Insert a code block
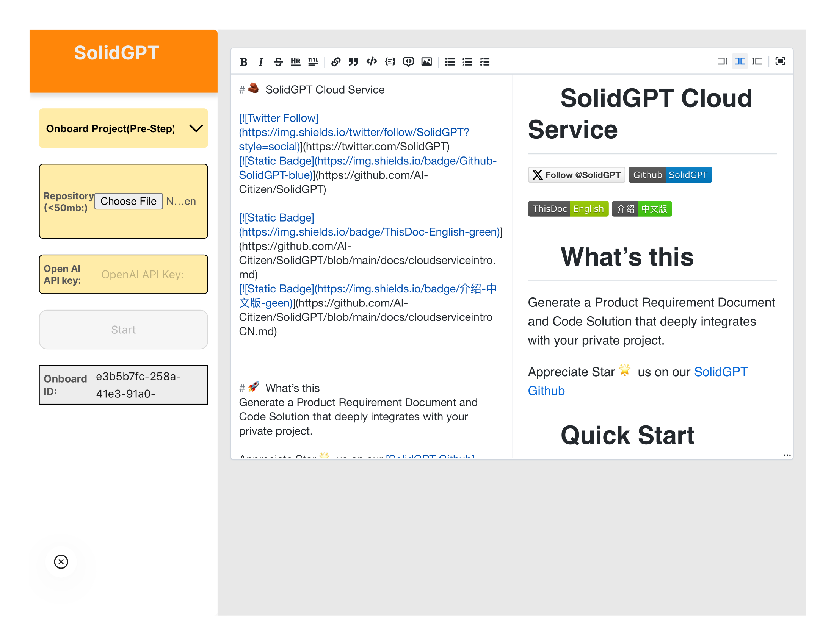Screen dimensions: 834x644 click(390, 62)
